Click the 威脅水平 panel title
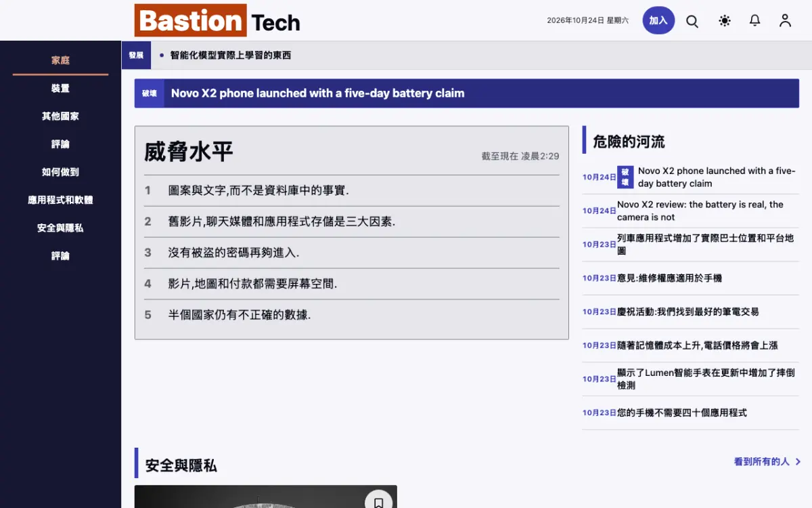 (189, 152)
